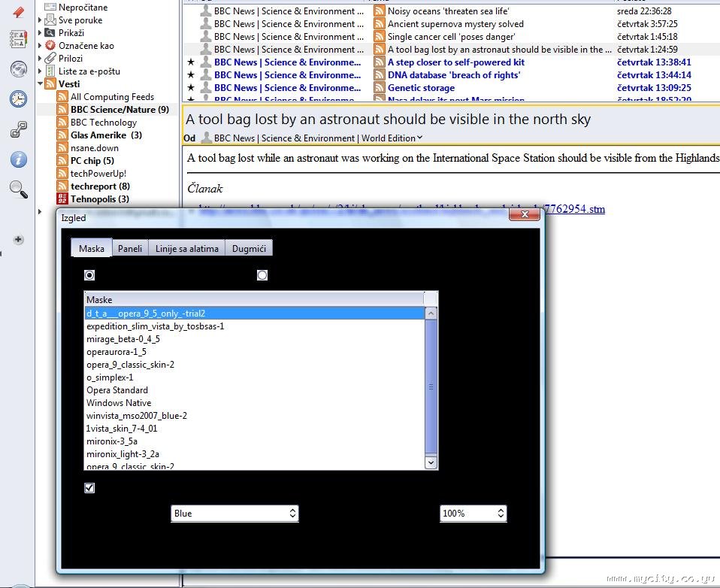Click the feed icon beside techPowerUp!
This screenshot has width=720, height=588.
coord(62,173)
